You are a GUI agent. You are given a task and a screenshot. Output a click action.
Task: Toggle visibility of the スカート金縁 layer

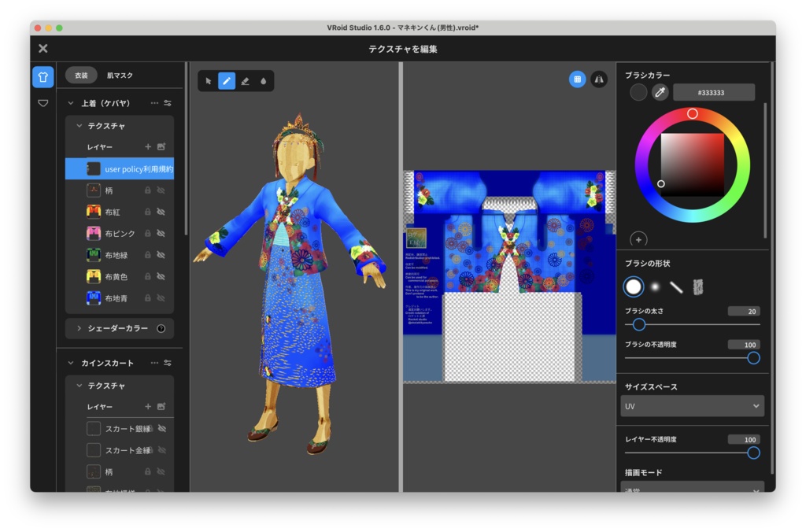(x=162, y=449)
